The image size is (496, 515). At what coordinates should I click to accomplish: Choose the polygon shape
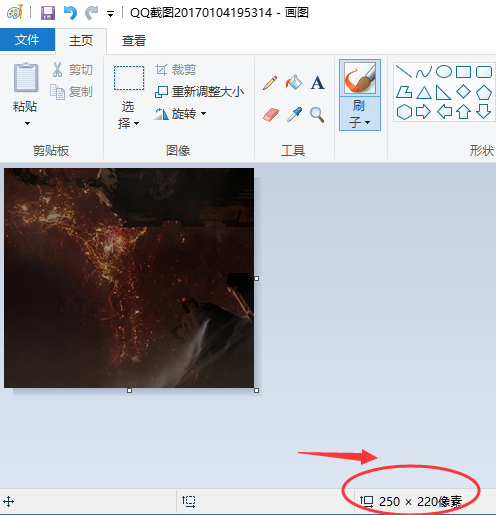point(404,92)
